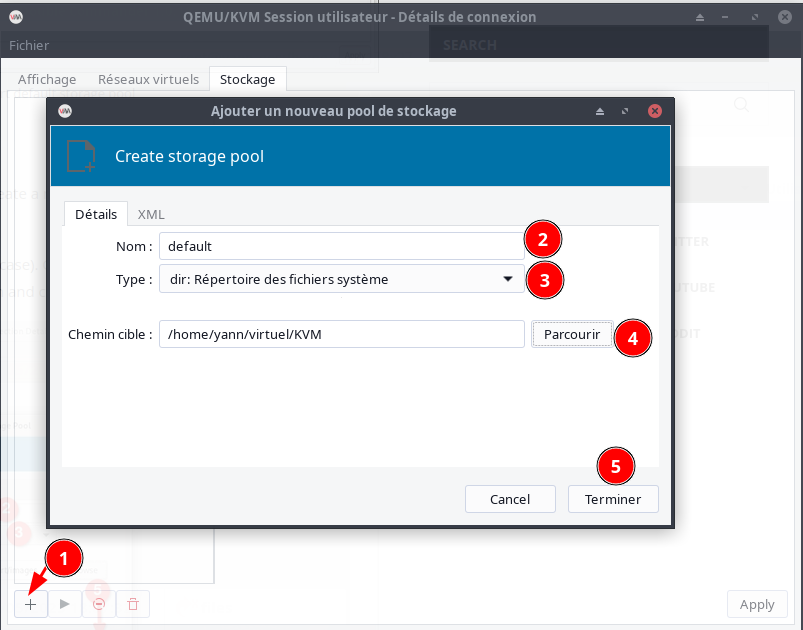The width and height of the screenshot is (803, 630).
Task: Open the Réseaux virtuels tab
Action: pos(148,79)
